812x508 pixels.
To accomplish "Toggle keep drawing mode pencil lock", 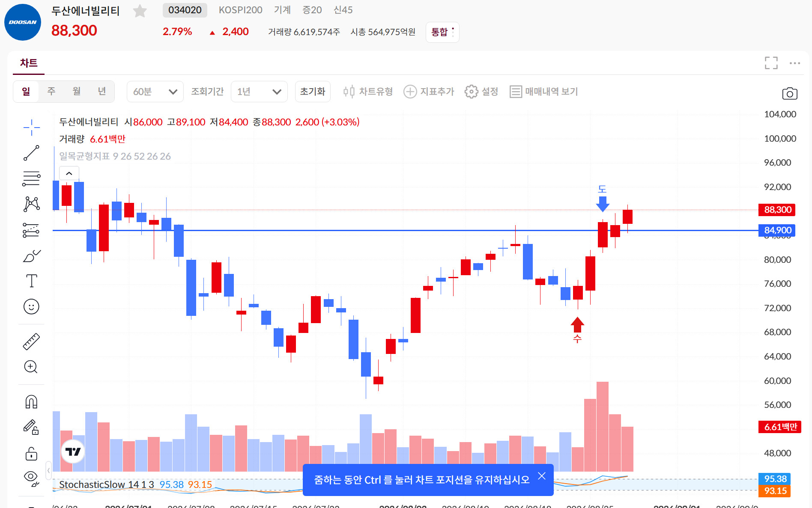I will coord(31,427).
